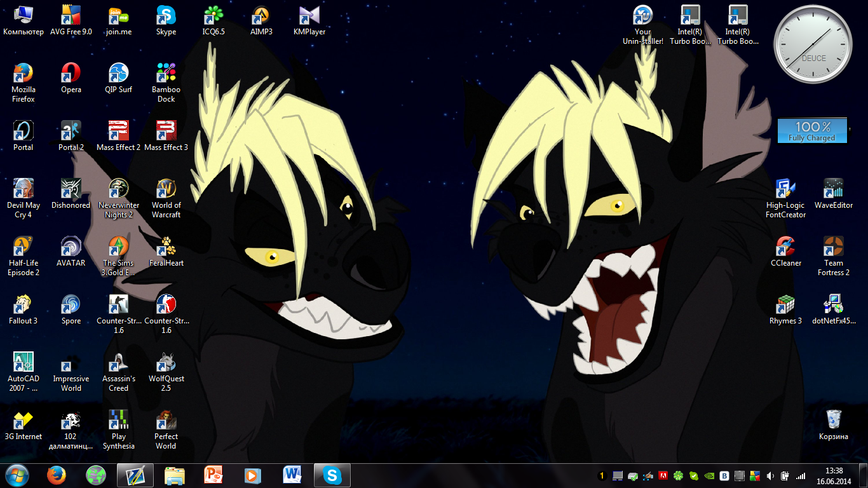Click the Mass Effect 2 shortcut
Viewport: 868px width, 488px height.
coord(119,136)
